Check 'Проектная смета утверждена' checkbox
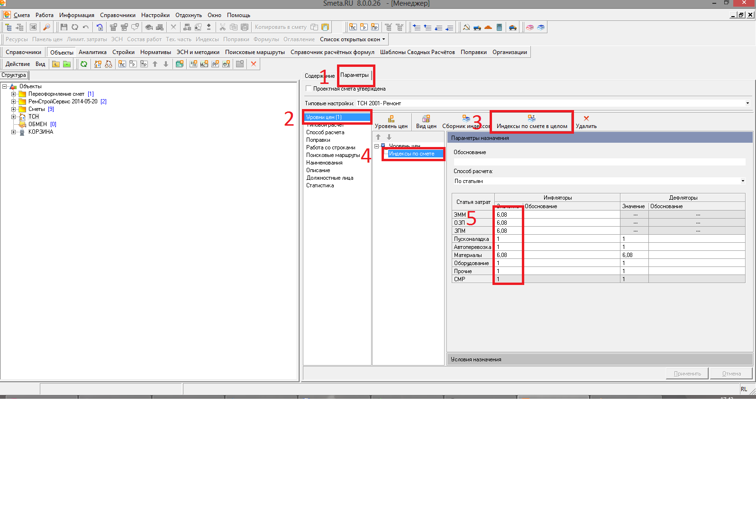 309,89
